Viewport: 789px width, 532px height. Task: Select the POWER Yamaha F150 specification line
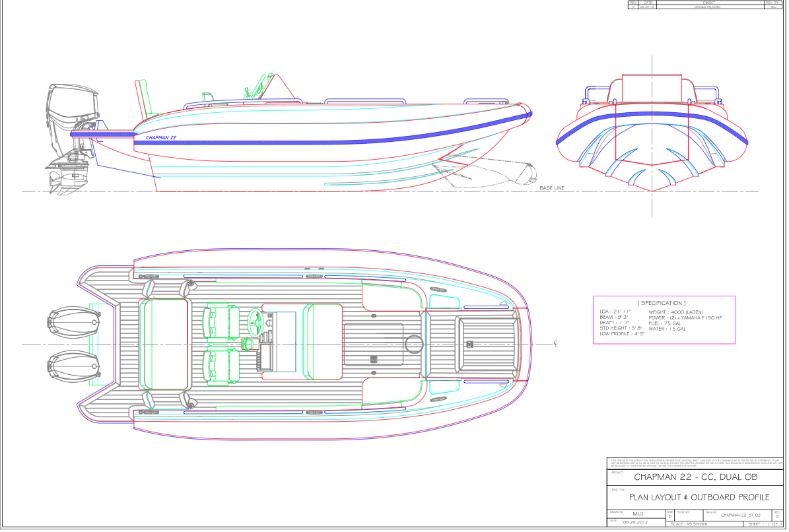685,317
